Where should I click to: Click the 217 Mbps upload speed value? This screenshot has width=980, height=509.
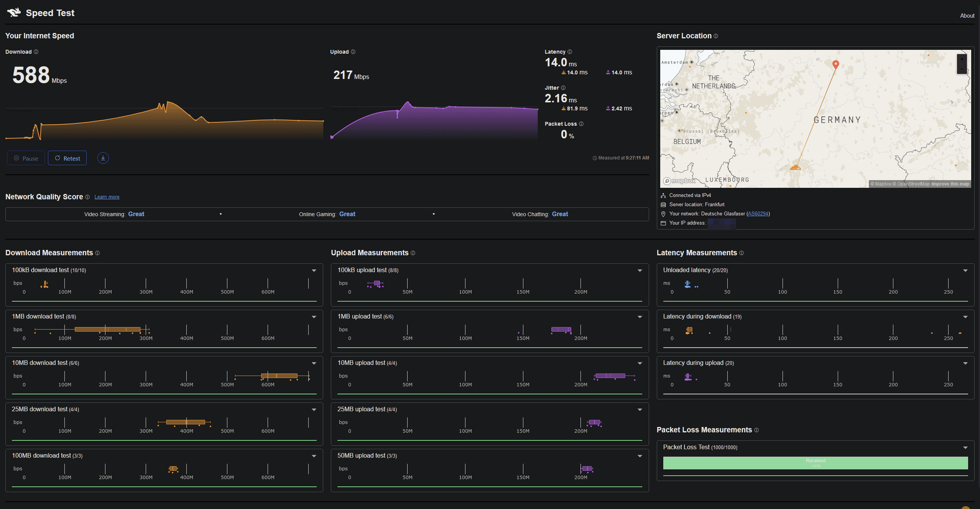coord(351,75)
